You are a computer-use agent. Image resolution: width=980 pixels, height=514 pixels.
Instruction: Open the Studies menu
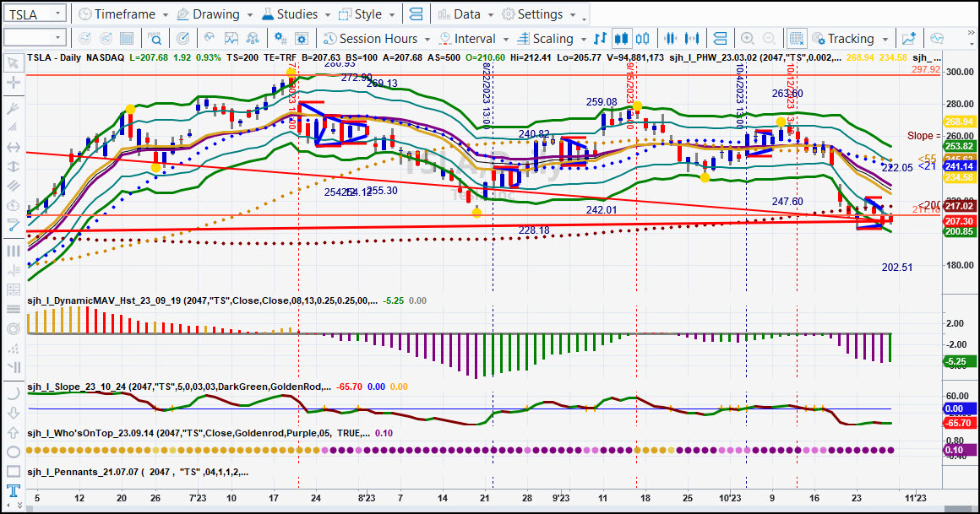[290, 14]
